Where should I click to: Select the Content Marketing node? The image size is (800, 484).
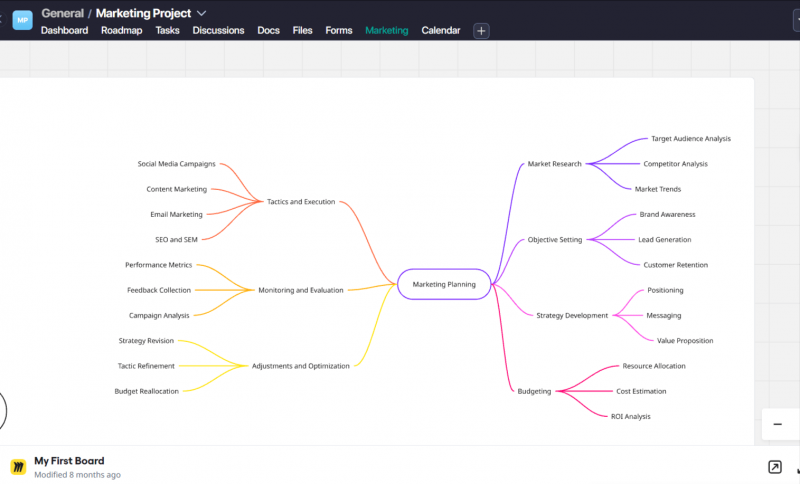(177, 189)
